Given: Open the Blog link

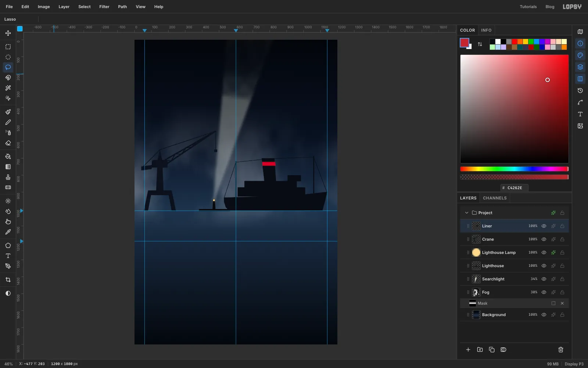Looking at the screenshot, I should point(550,7).
